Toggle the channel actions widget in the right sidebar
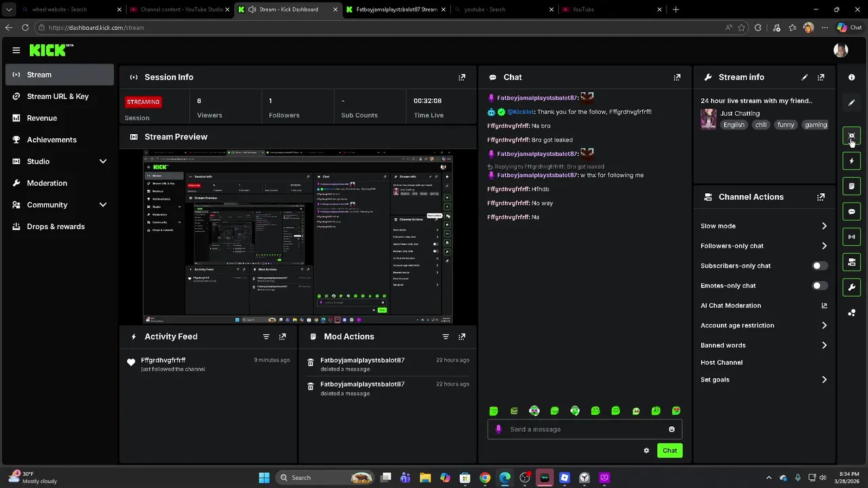 pyautogui.click(x=852, y=262)
